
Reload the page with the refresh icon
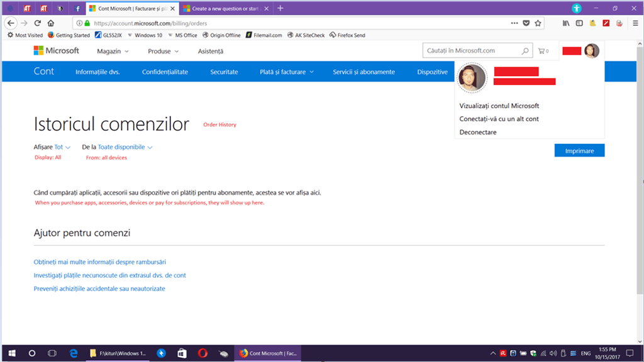(37, 23)
